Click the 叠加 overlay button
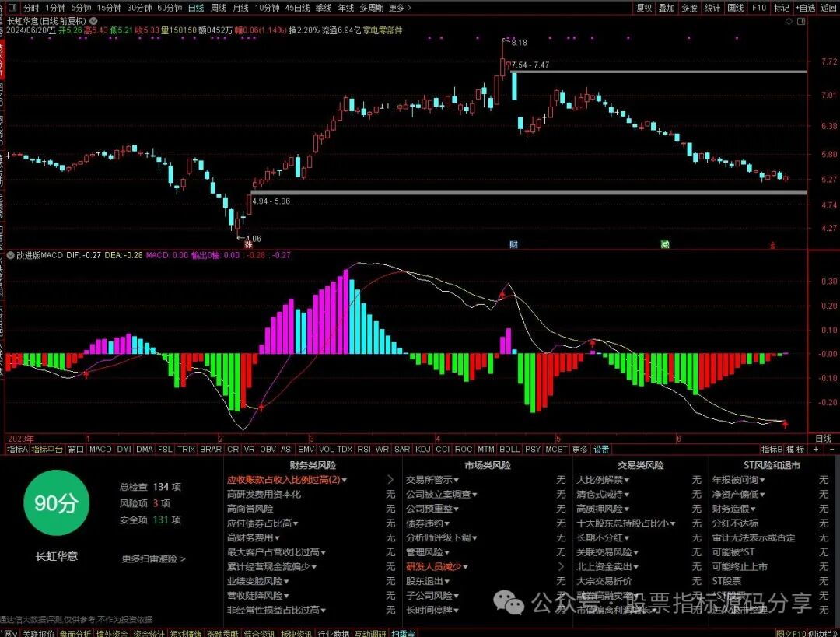The image size is (840, 637). [x=666, y=8]
